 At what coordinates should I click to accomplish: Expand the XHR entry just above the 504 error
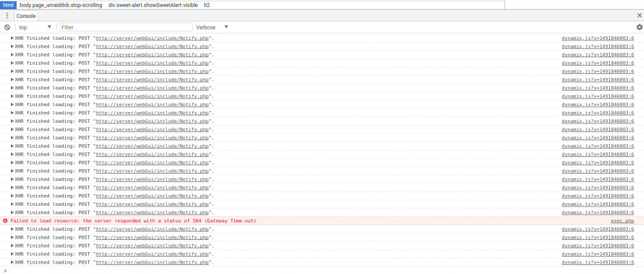[x=12, y=212]
